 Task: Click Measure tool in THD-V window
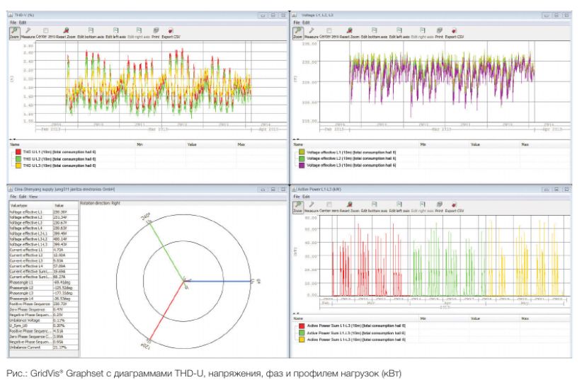click(29, 33)
